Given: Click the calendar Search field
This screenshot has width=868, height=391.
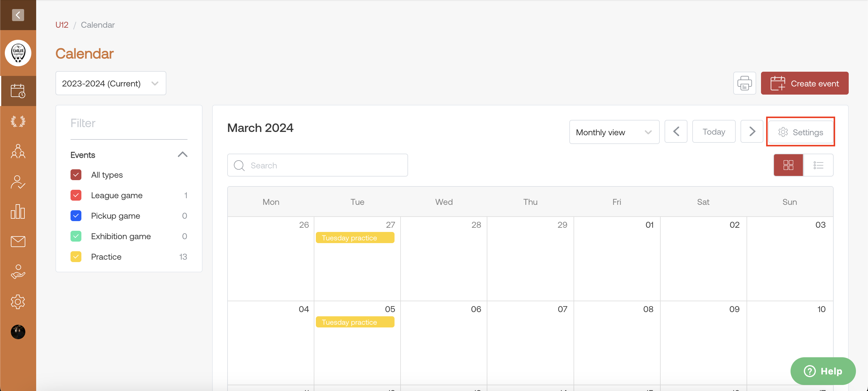Looking at the screenshot, I should click(x=317, y=165).
